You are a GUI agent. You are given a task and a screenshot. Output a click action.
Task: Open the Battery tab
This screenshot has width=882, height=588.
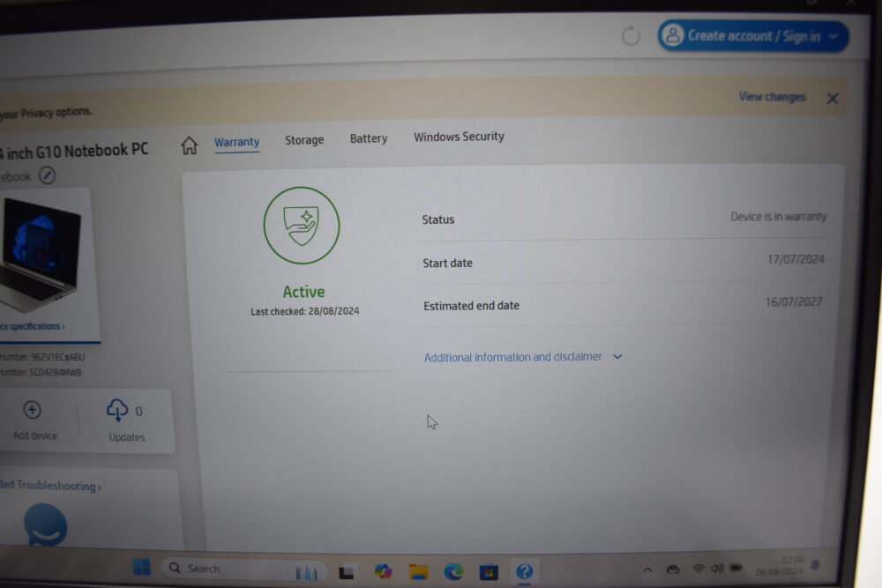click(x=369, y=138)
